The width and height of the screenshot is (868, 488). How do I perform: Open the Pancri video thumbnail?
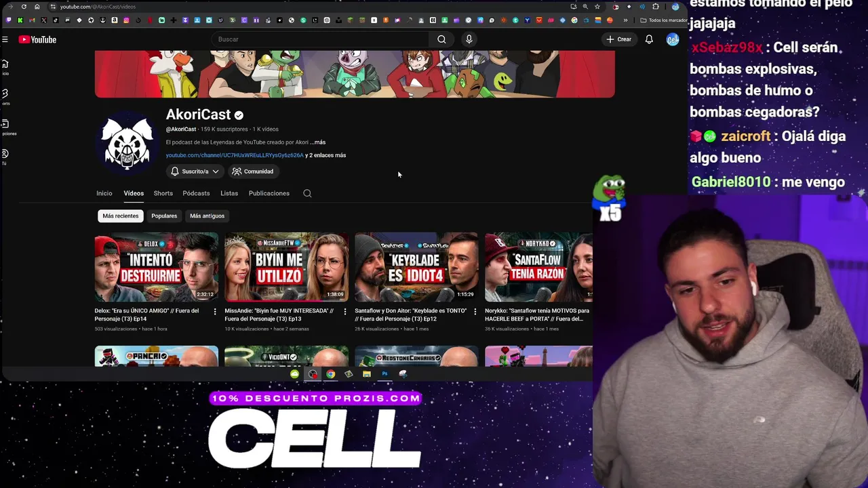tap(157, 357)
